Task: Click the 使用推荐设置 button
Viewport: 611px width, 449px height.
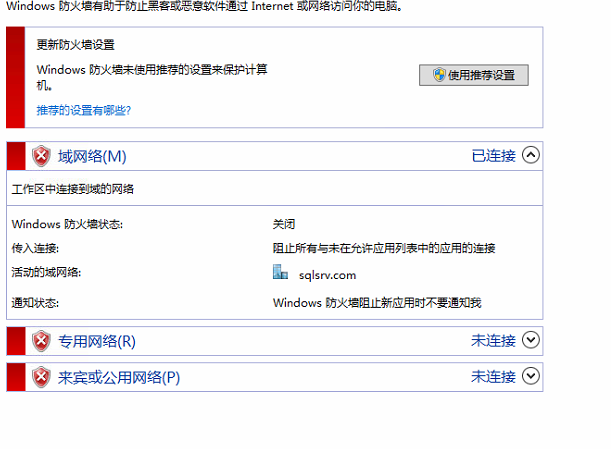Action: pyautogui.click(x=473, y=75)
